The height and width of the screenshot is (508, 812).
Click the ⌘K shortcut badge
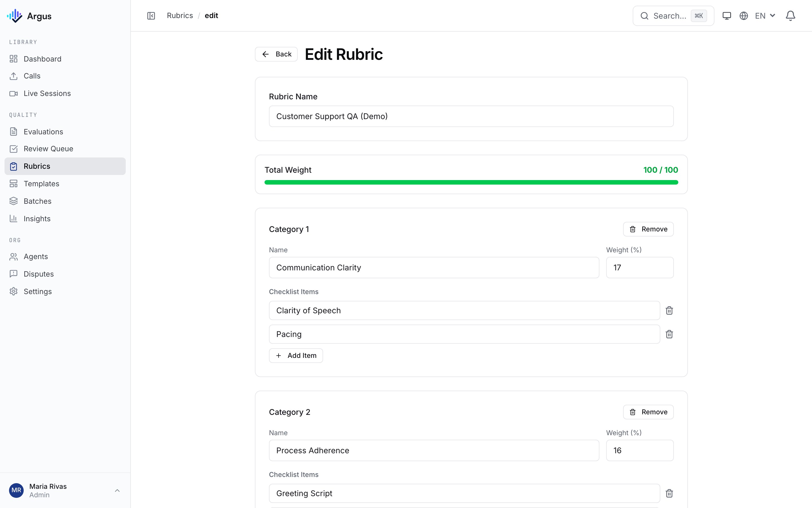(699, 16)
